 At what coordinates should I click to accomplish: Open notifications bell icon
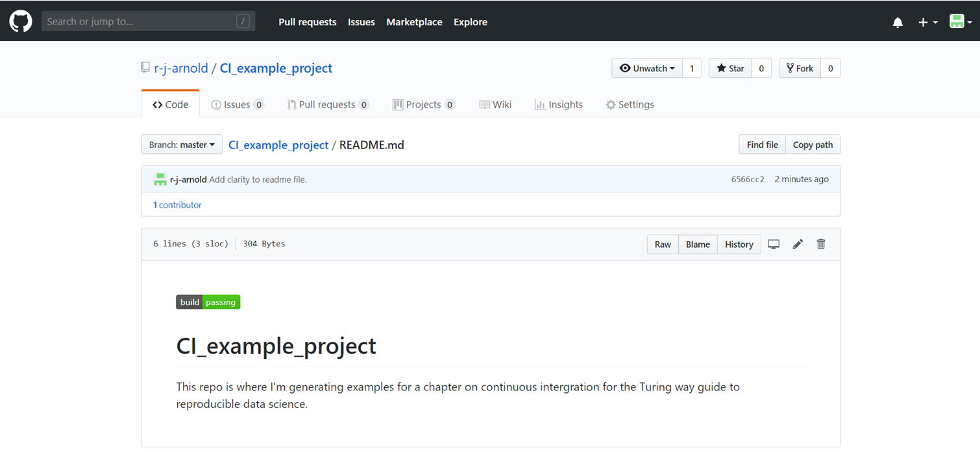coord(898,22)
